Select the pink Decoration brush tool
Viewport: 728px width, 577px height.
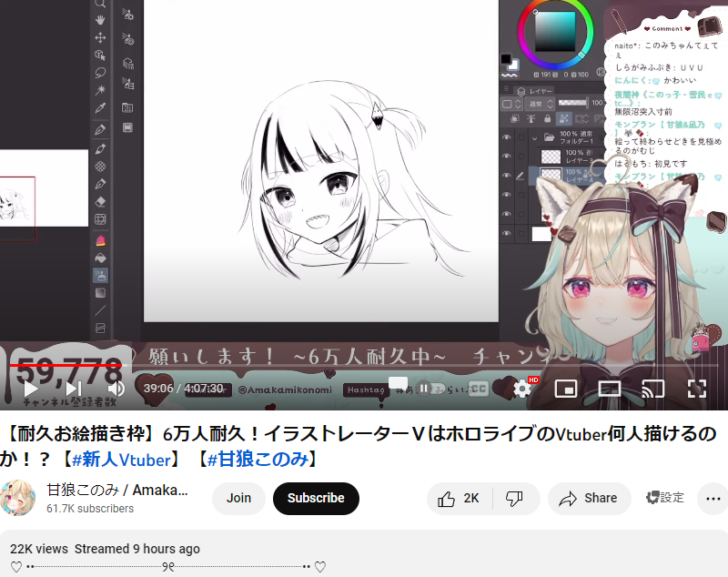(x=100, y=240)
